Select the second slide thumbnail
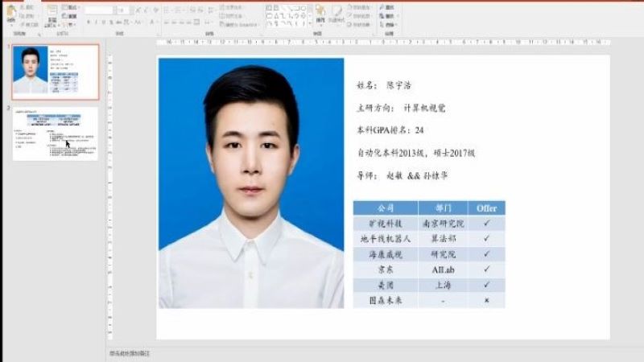This screenshot has width=644, height=362. coord(56,134)
